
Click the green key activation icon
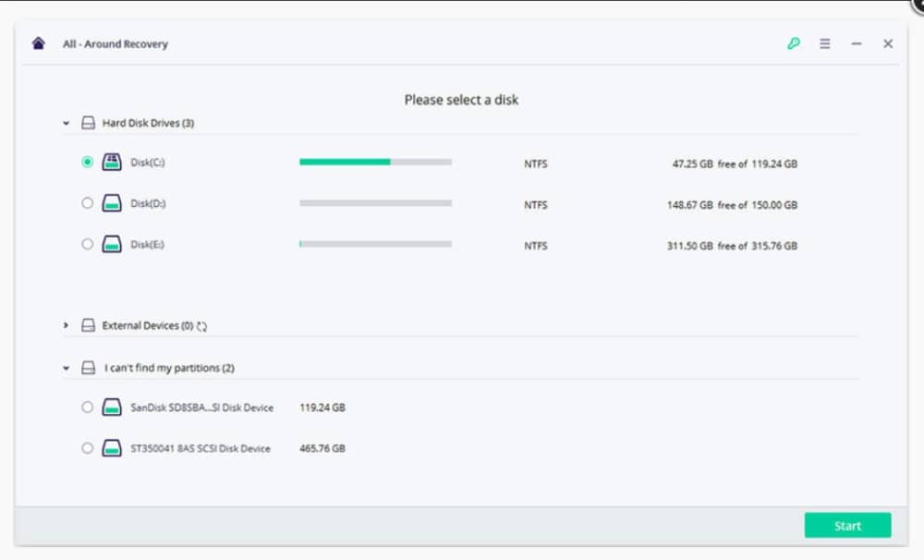pyautogui.click(x=794, y=43)
